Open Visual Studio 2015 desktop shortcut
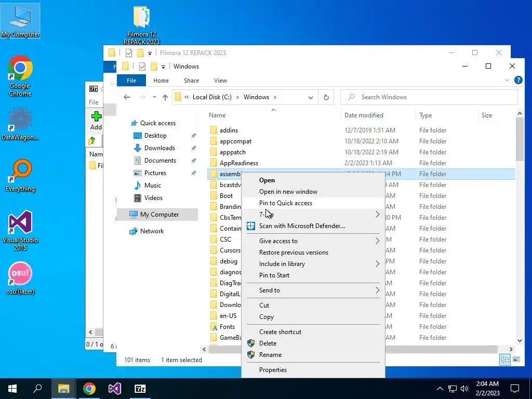 [20, 230]
